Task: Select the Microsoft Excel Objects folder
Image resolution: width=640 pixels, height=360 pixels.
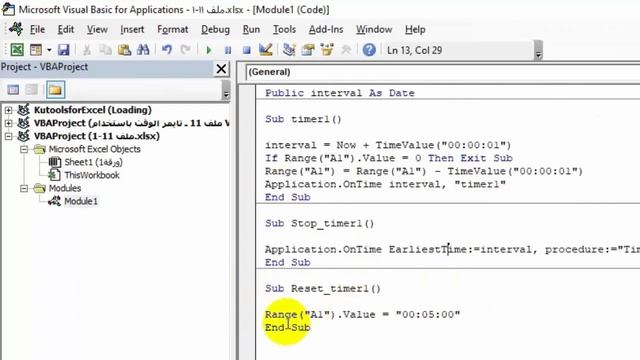Action: (95, 149)
